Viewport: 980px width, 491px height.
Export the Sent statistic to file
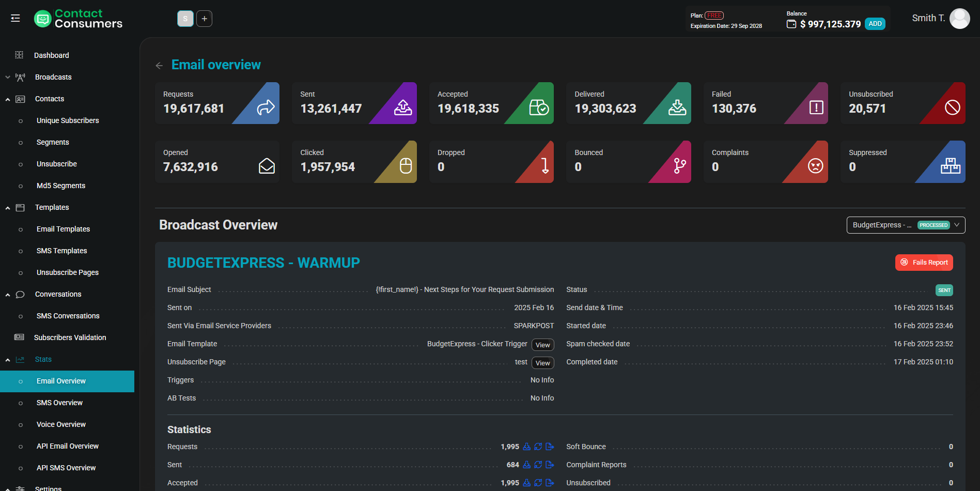pyautogui.click(x=550, y=465)
